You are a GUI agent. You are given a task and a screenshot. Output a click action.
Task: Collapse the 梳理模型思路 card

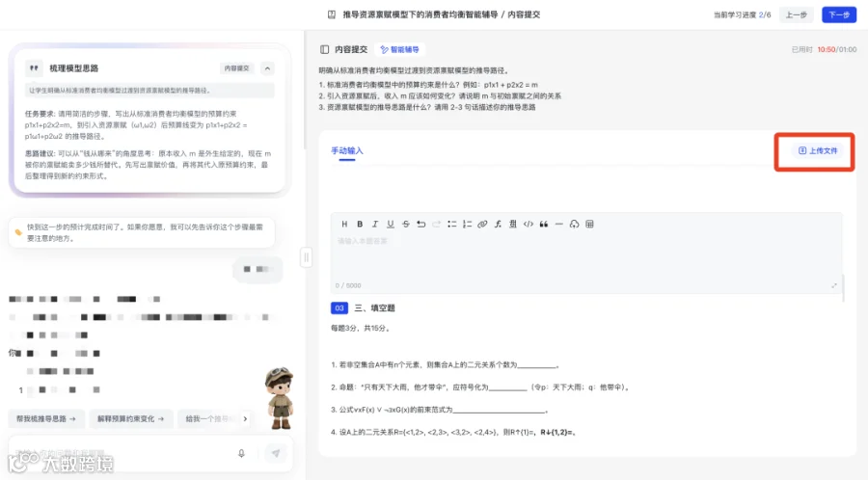[x=267, y=68]
